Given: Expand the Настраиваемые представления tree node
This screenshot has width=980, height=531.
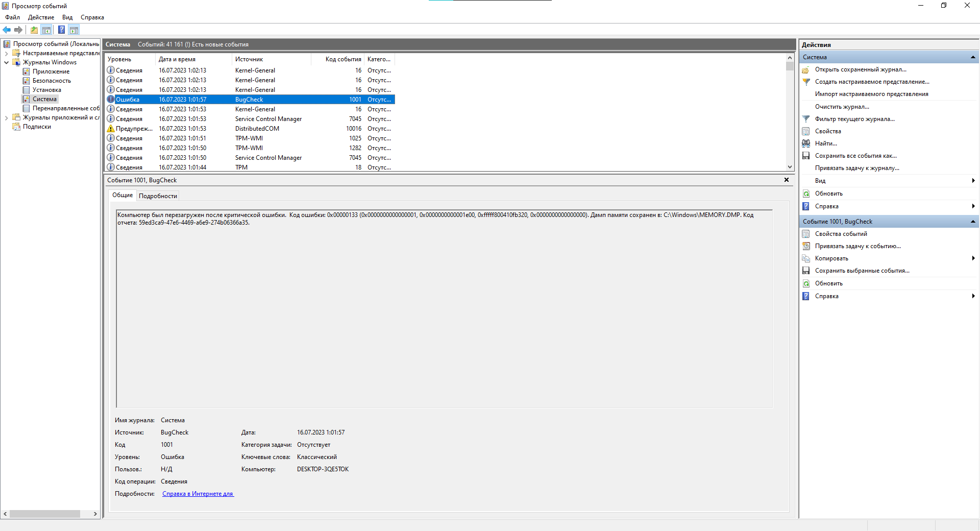Looking at the screenshot, I should (x=6, y=53).
